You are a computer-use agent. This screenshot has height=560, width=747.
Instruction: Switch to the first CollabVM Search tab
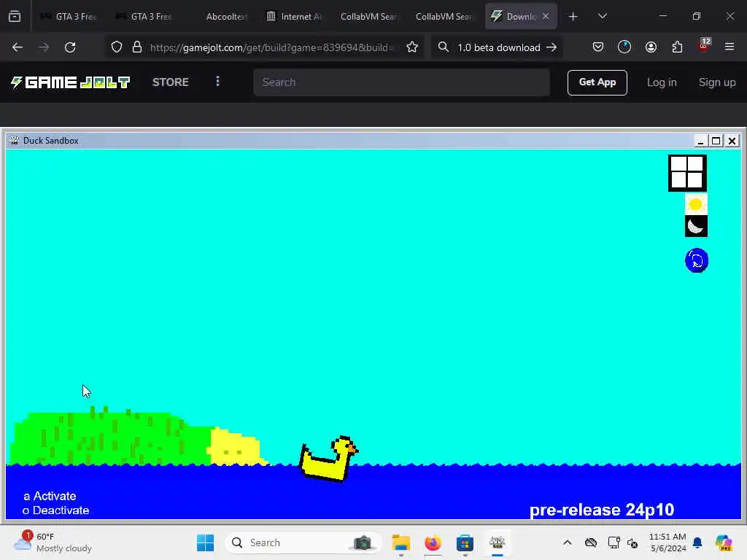coord(368,17)
